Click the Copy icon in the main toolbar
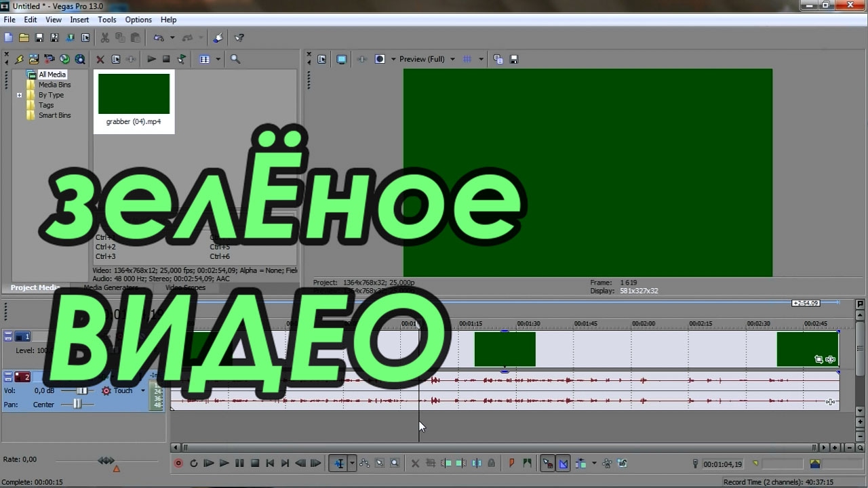 tap(120, 38)
